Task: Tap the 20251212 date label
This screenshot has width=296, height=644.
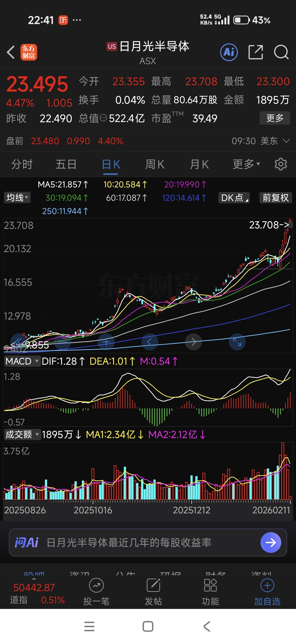Action: [x=192, y=510]
